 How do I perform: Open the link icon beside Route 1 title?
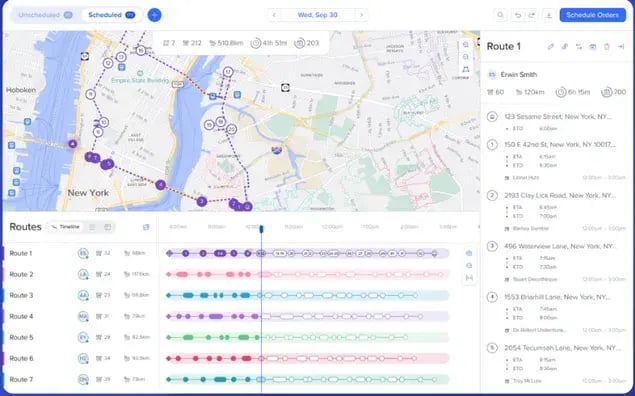pos(565,47)
